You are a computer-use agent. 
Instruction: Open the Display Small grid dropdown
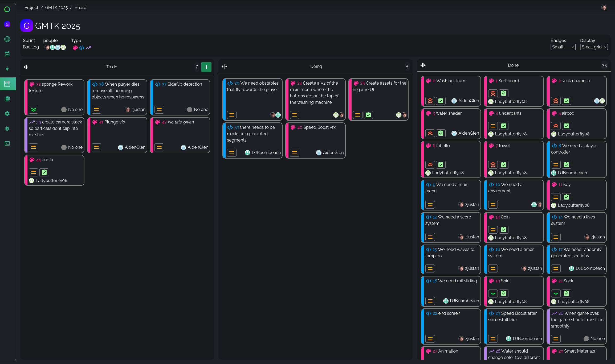point(594,47)
